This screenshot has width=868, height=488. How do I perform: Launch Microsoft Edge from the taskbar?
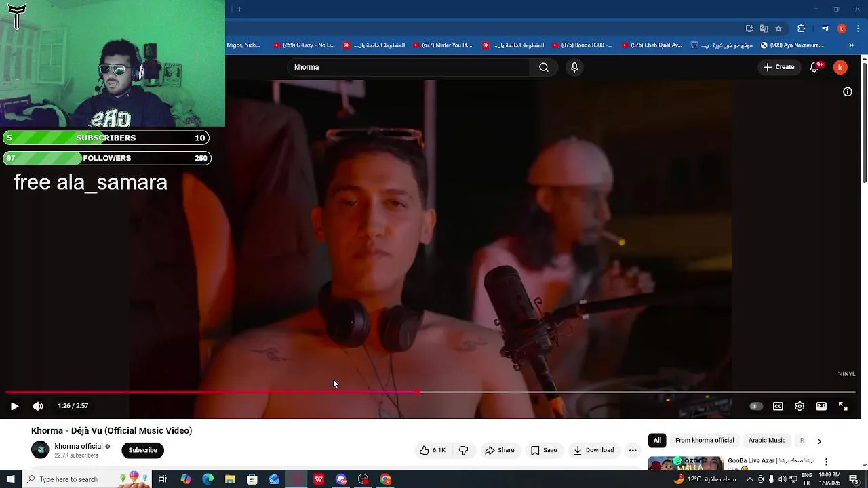point(208,479)
